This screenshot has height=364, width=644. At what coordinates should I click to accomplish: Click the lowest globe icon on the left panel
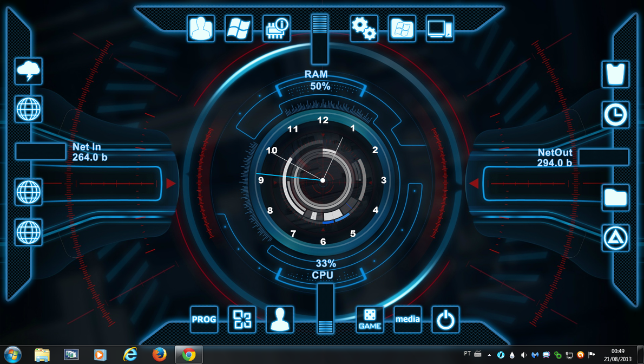[x=28, y=232]
